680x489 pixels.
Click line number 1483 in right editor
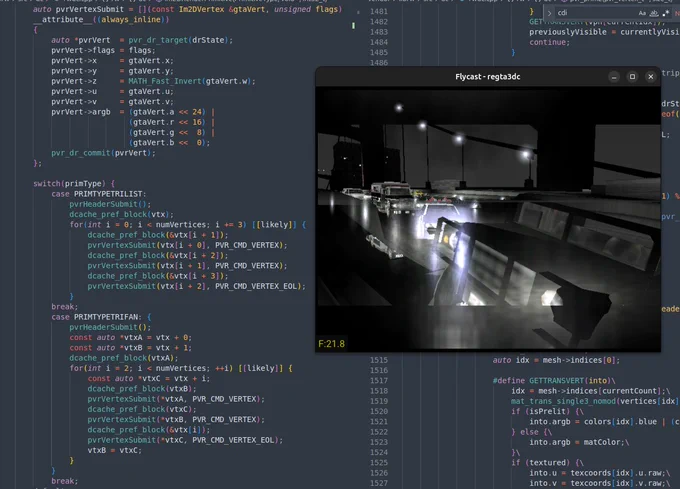pyautogui.click(x=379, y=32)
